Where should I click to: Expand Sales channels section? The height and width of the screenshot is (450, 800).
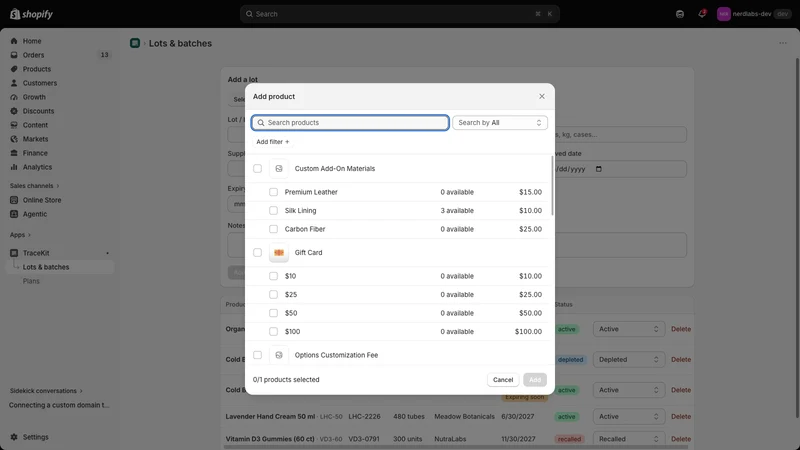pos(34,186)
